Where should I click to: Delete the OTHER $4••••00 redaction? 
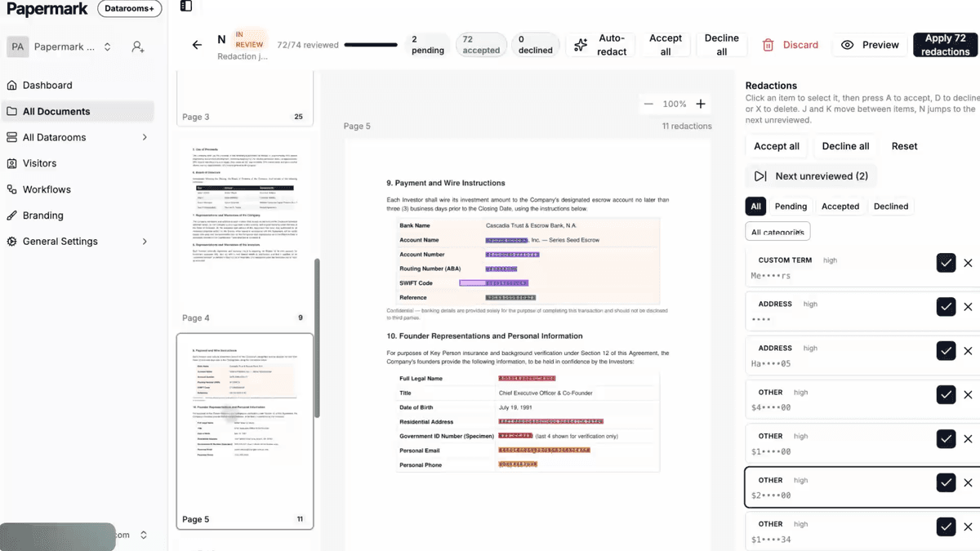pos(969,395)
